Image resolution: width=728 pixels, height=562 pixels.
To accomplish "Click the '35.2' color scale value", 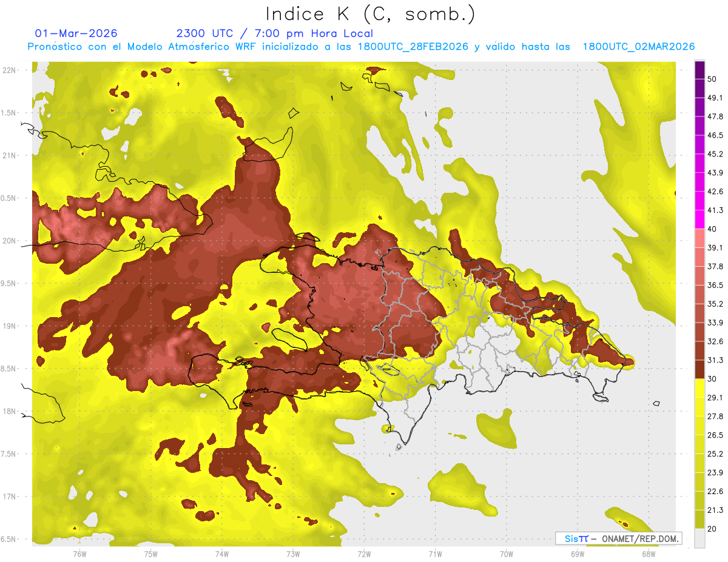I will [x=715, y=304].
